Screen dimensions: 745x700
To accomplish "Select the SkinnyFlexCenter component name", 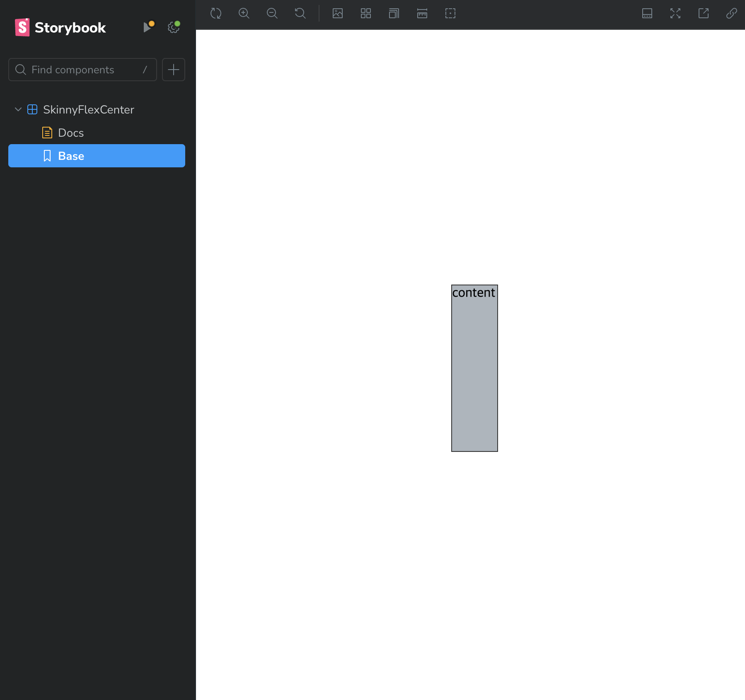I will 89,110.
